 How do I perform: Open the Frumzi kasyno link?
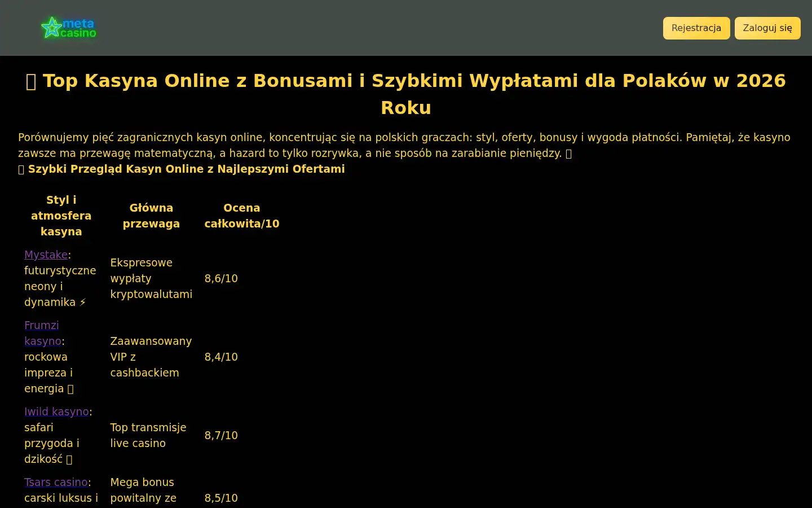(x=42, y=333)
